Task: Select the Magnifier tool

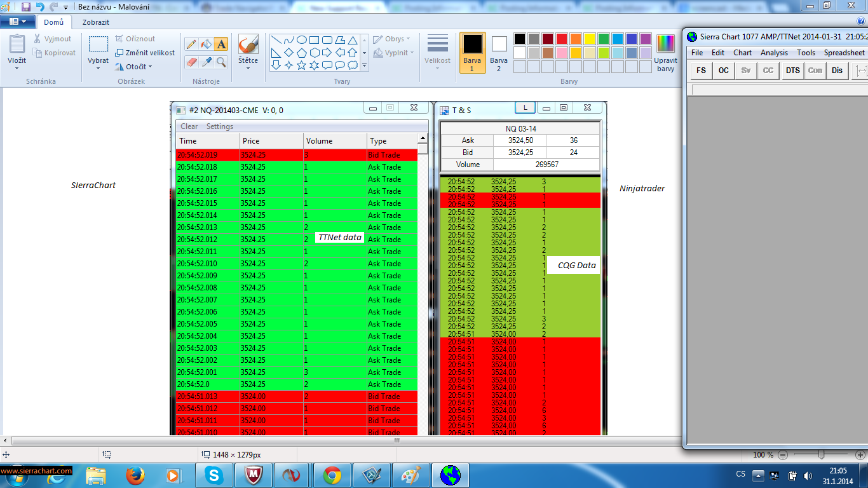Action: (x=221, y=62)
